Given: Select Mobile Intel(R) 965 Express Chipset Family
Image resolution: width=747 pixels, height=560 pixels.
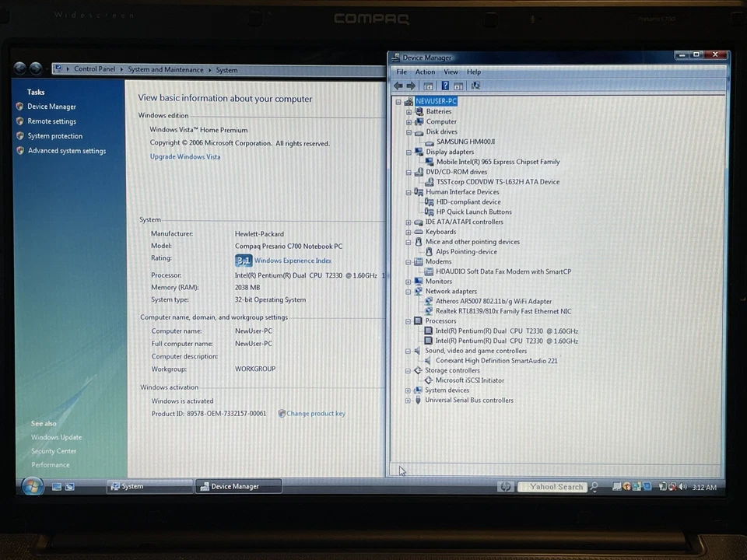Looking at the screenshot, I should pos(498,162).
